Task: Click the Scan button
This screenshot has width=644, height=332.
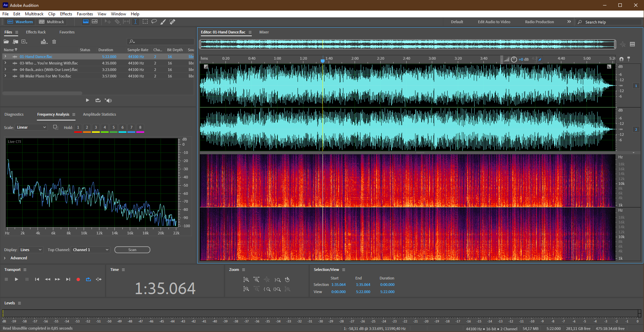Action: [132, 250]
